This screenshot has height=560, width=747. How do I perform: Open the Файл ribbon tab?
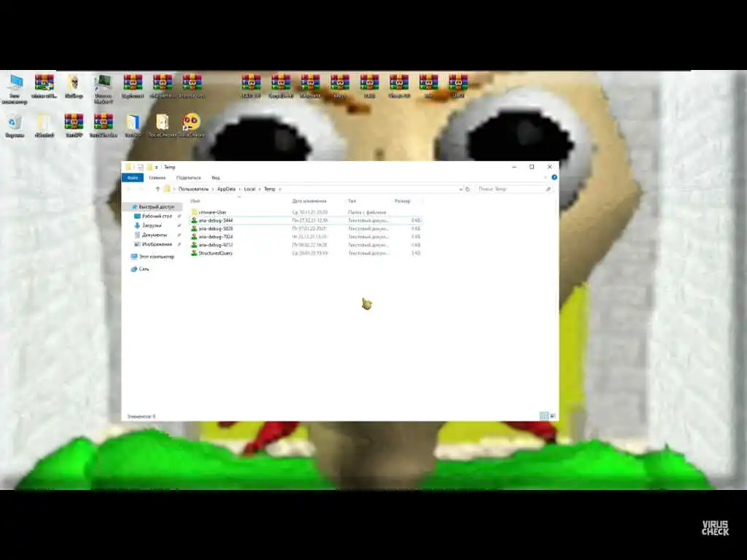133,178
